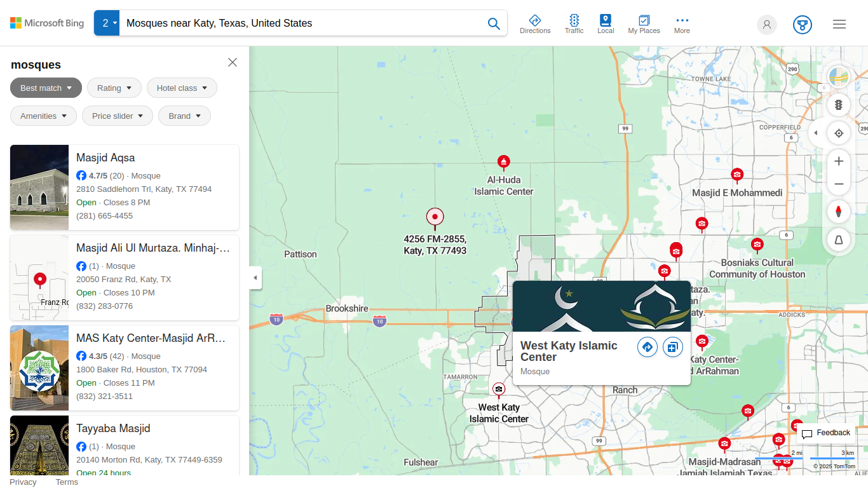Click the Bosniaks Cultural Community pin
Screen dimensions: 868x488
tap(757, 245)
